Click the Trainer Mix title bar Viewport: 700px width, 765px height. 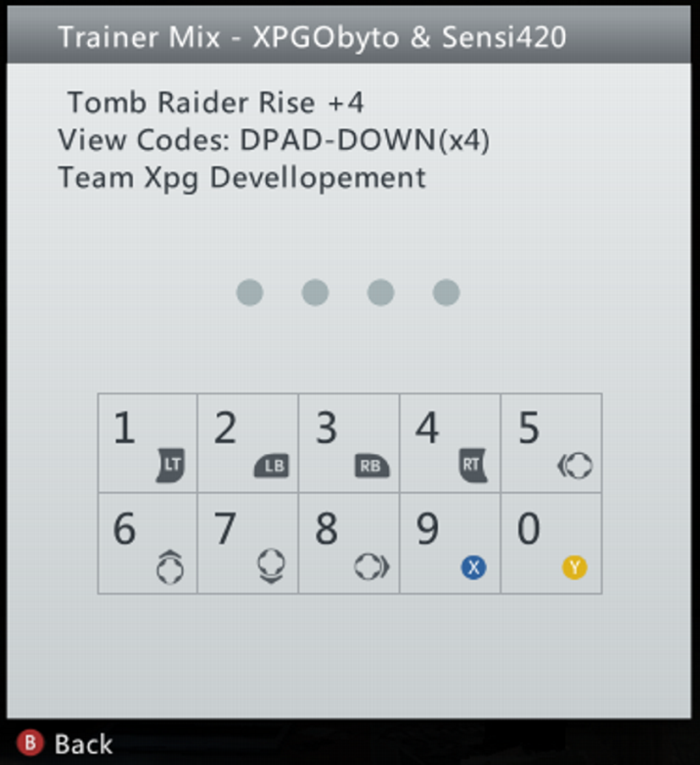[349, 35]
